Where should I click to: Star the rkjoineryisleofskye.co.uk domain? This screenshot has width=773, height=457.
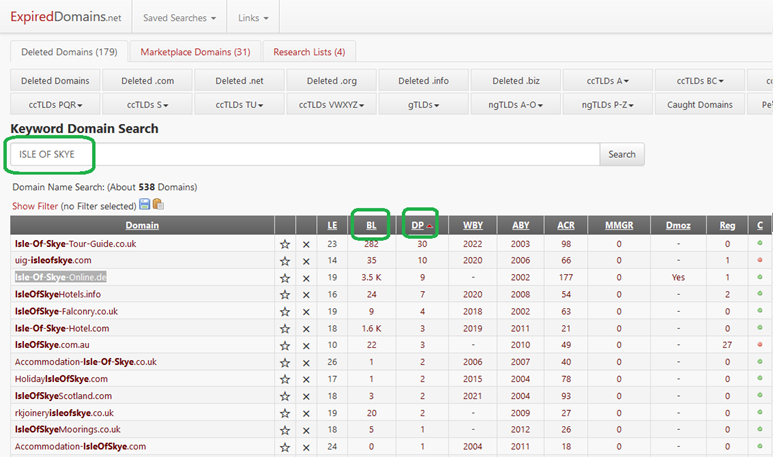[x=284, y=413]
